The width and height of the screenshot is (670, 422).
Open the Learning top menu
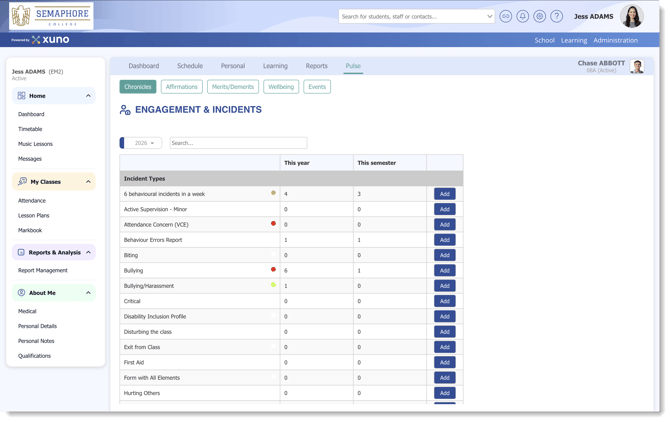(574, 40)
